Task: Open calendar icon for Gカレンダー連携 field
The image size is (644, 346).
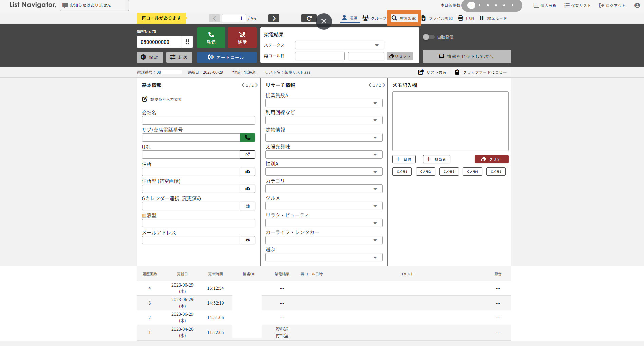Action: 247,206
